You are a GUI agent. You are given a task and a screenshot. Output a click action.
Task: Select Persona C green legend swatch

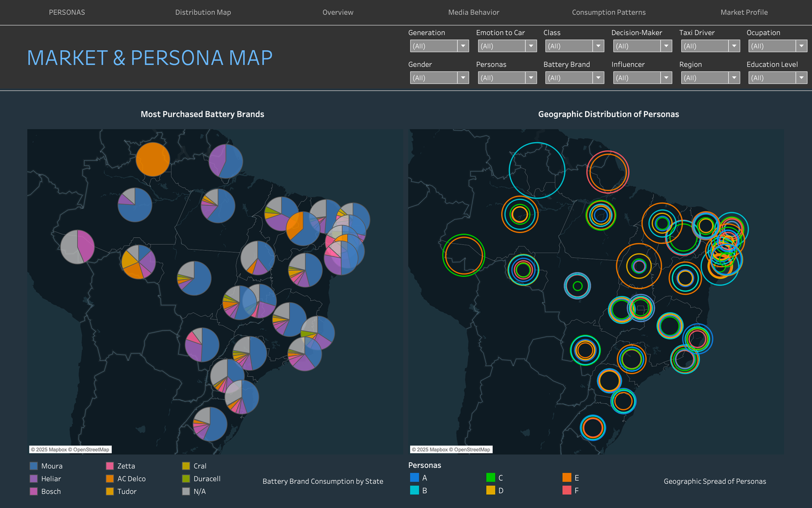pyautogui.click(x=490, y=478)
